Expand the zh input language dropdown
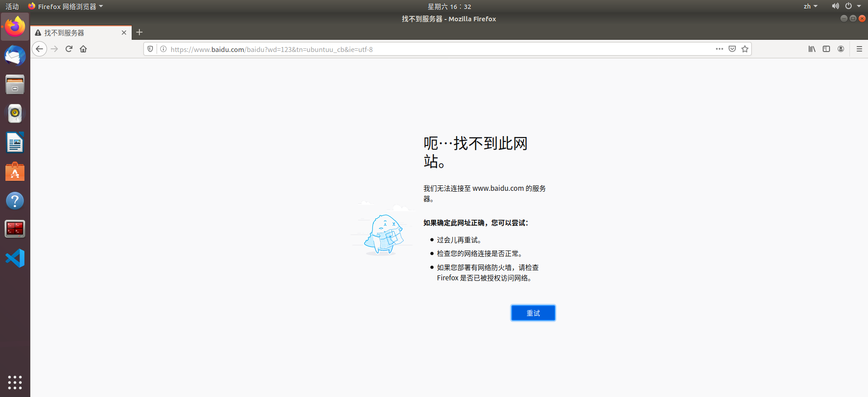 pyautogui.click(x=811, y=6)
